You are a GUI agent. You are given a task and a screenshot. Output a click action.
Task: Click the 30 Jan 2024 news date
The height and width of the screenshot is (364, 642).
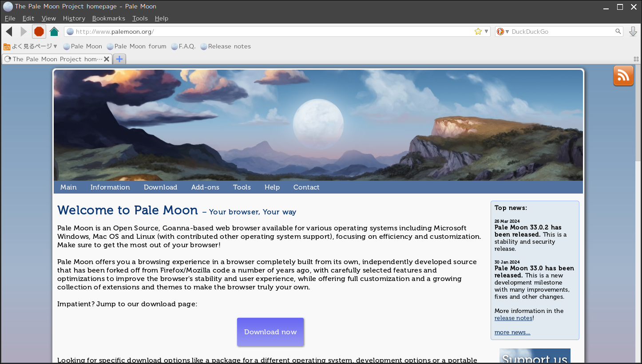point(507,262)
